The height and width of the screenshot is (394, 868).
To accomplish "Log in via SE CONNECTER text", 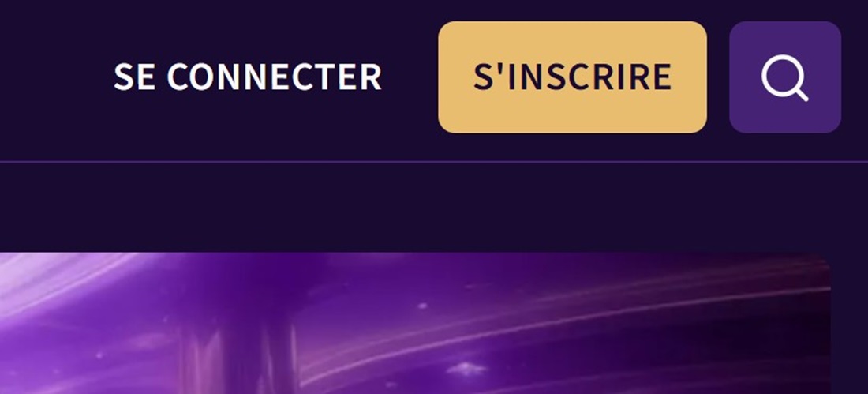I will [x=248, y=77].
